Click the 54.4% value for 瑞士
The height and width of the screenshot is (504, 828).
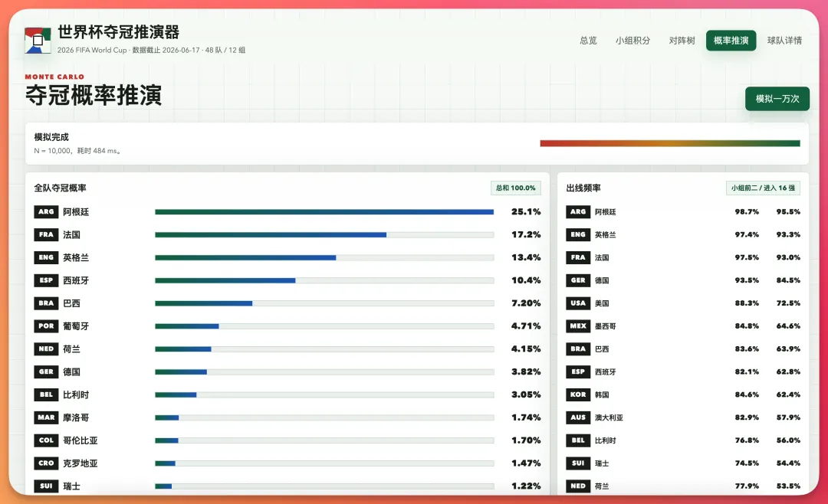tap(788, 463)
